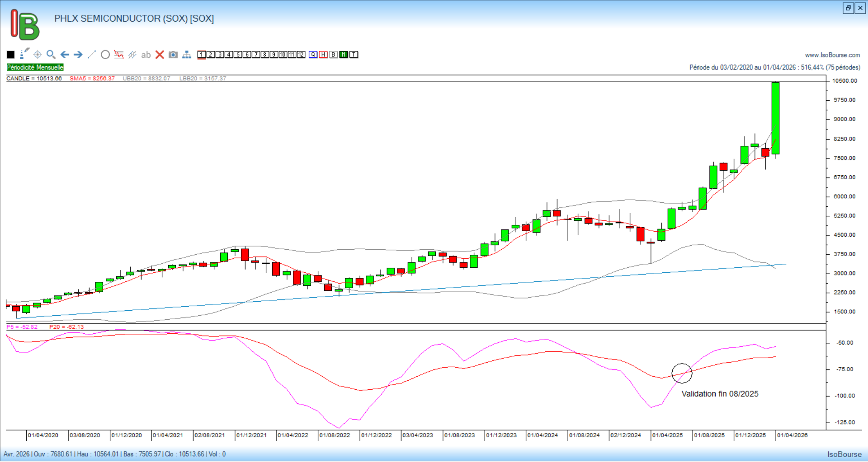This screenshot has height=462, width=868.
Task: Click the right arrow to scroll forward
Action: click(x=78, y=55)
